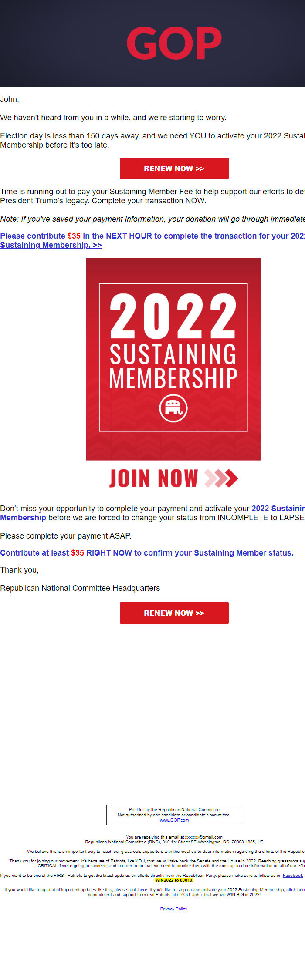Open the Facebook link in footer
This screenshot has width=305, height=980.
click(292, 876)
